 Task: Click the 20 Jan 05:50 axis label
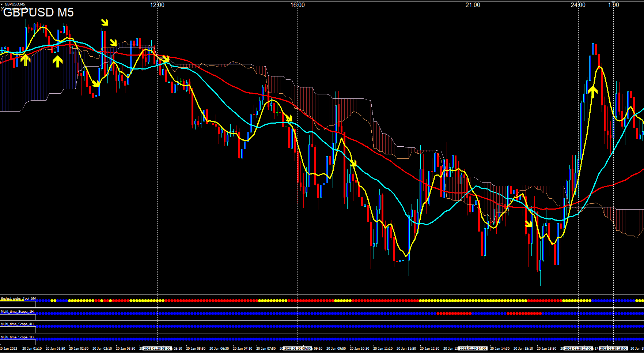(x=196, y=349)
